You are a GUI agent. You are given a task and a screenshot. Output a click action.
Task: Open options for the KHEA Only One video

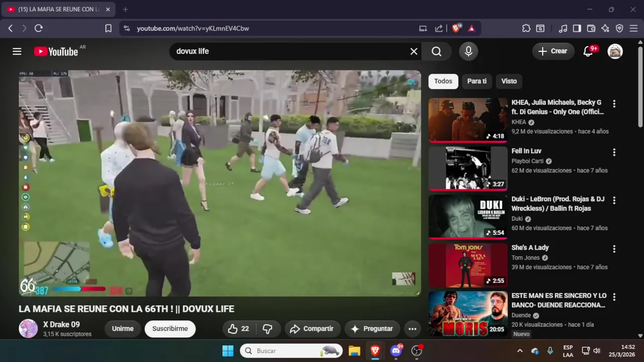(x=614, y=104)
